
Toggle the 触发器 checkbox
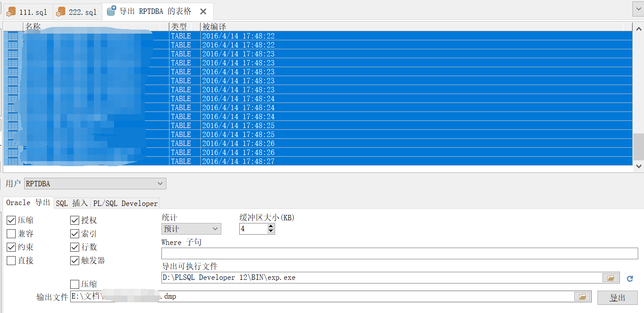coord(75,261)
